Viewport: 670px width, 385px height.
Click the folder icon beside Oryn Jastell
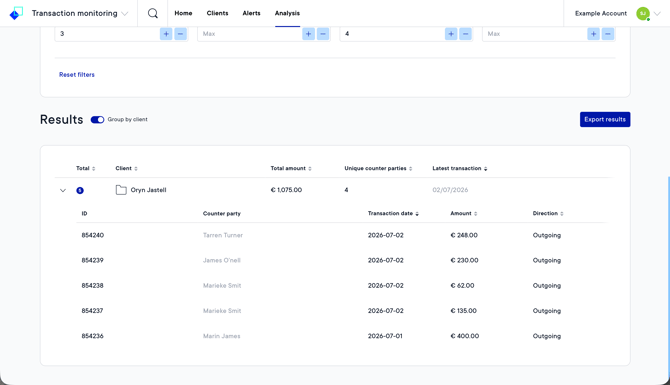121,190
